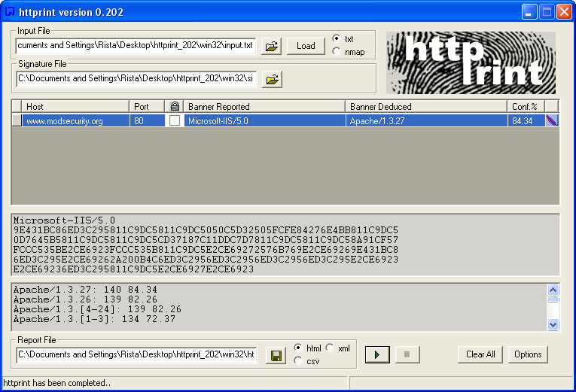This screenshot has height=392, width=576.
Task: Click the Input File path field
Action: point(136,45)
